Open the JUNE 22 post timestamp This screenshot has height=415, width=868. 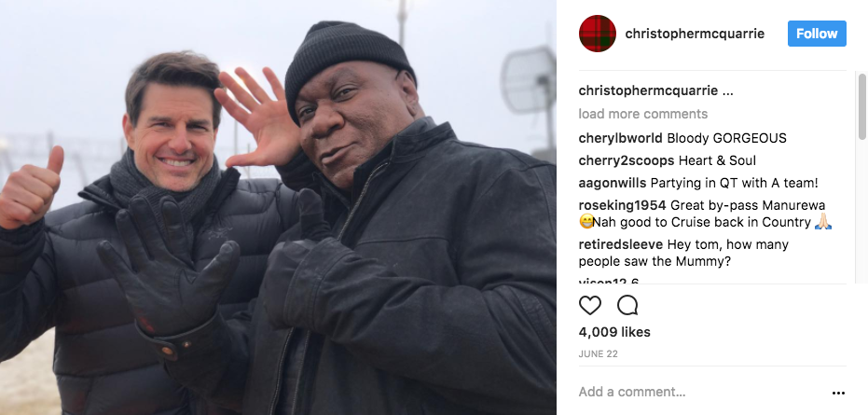click(x=598, y=354)
